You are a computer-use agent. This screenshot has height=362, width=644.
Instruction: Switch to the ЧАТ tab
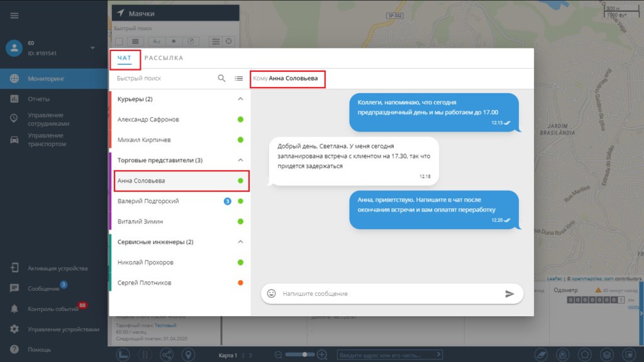pos(125,58)
